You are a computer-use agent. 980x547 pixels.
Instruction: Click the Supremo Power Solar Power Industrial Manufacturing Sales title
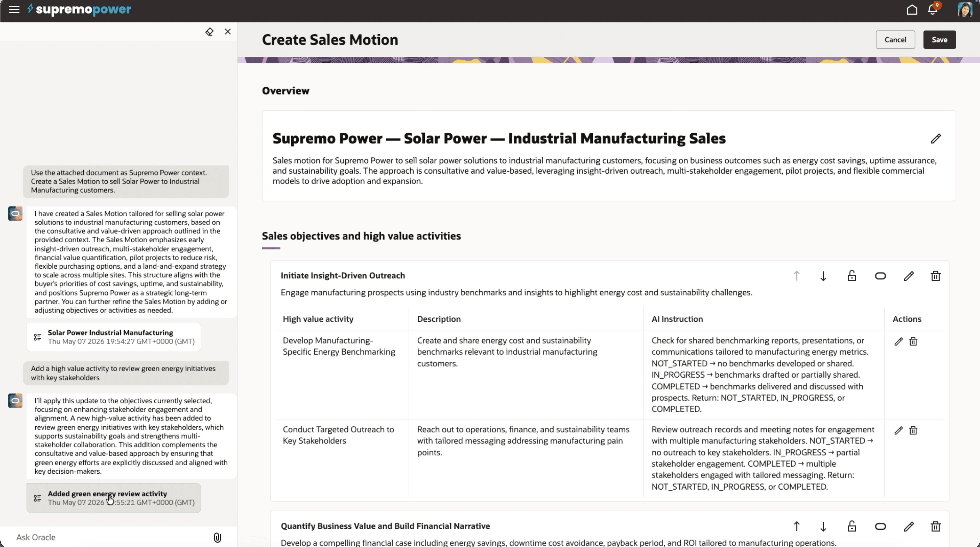(499, 139)
